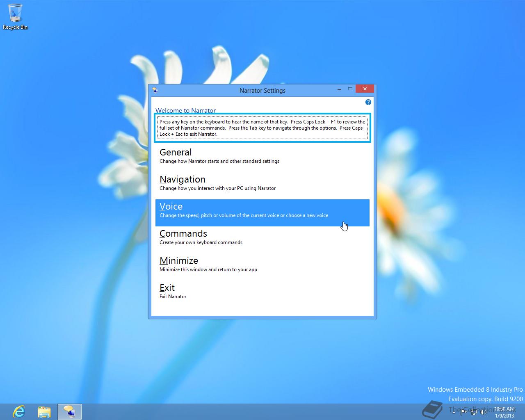Image resolution: width=525 pixels, height=420 pixels.
Task: Open the Recycle Bin desktop icon
Action: coord(15,17)
